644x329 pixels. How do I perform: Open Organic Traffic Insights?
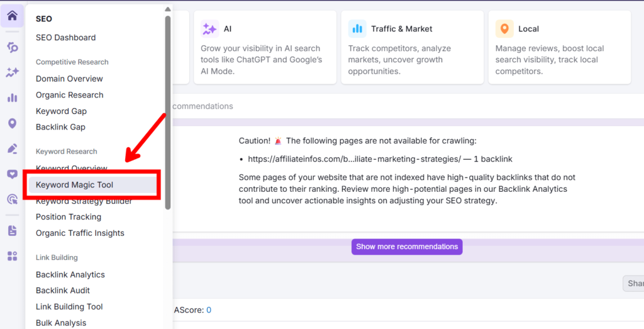point(80,233)
